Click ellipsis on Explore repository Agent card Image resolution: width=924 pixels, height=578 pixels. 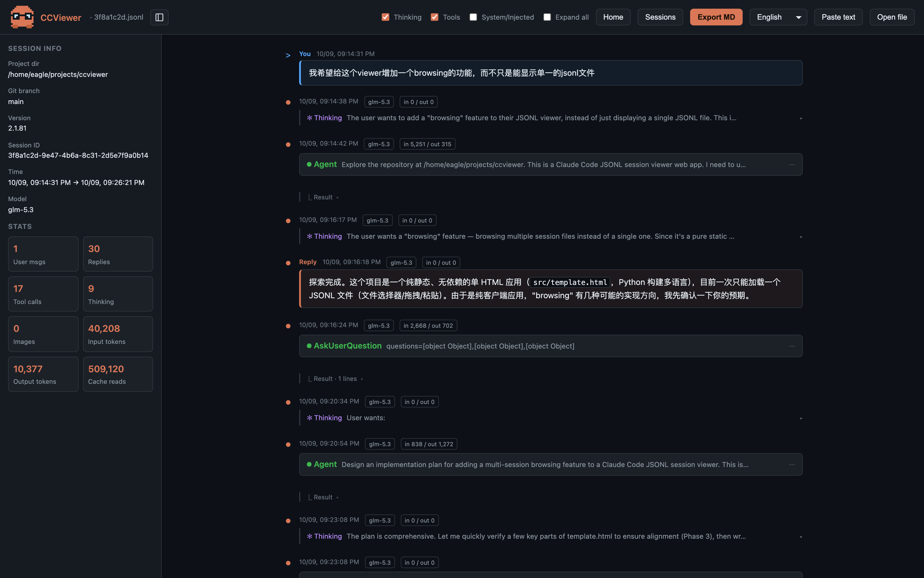(792, 164)
